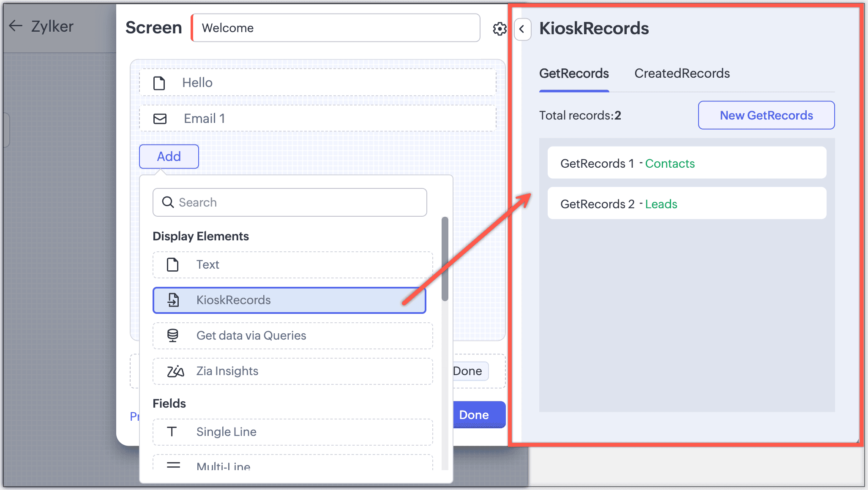Click the Email 1 envelope icon

[160, 119]
